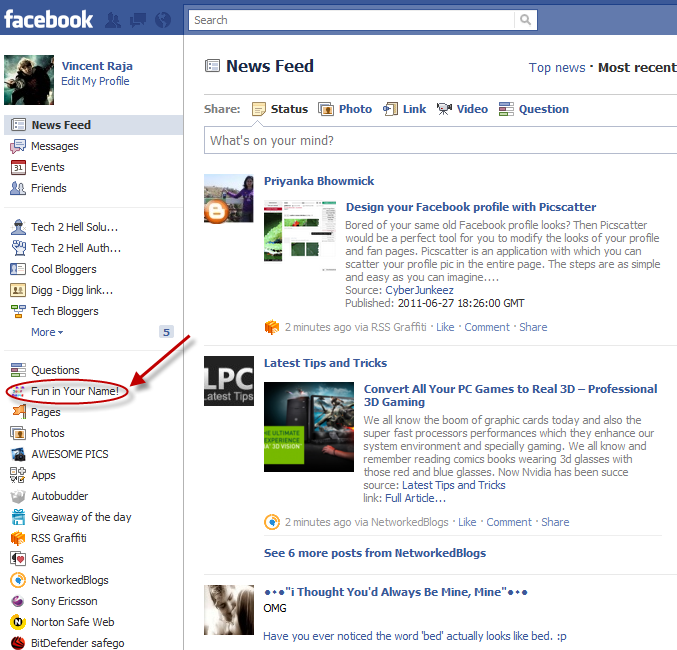Click the Games cards icon
The width and height of the screenshot is (677, 650).
(x=18, y=559)
